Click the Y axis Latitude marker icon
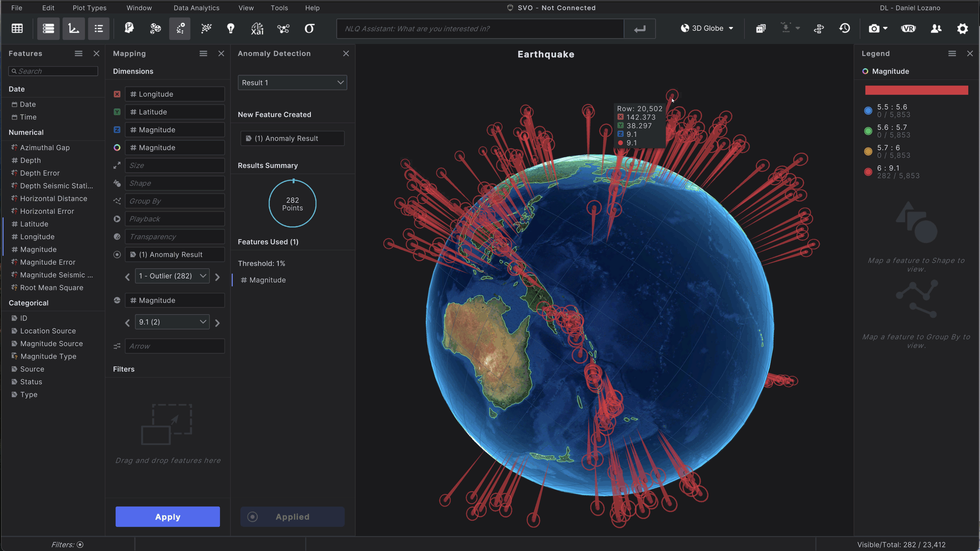The height and width of the screenshot is (551, 980). [117, 112]
